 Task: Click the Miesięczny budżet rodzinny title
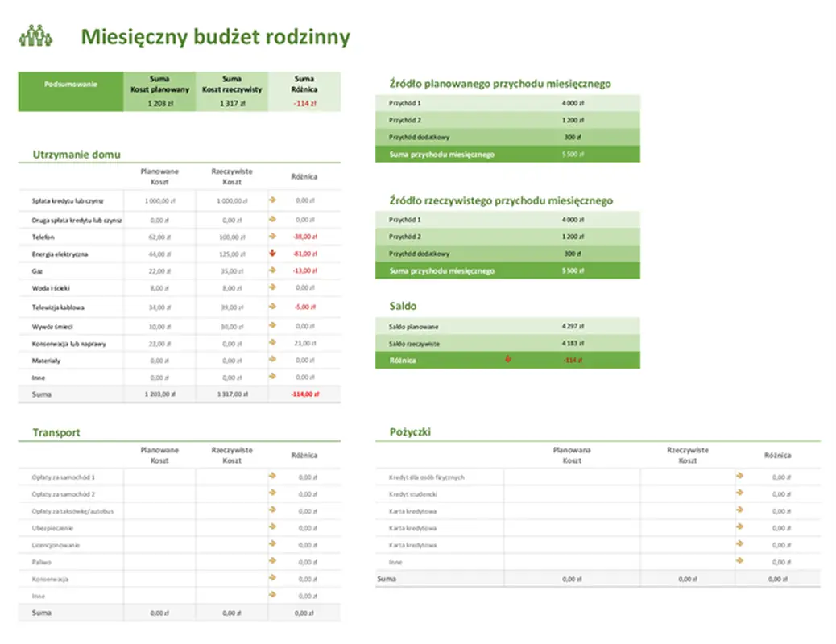click(x=215, y=37)
